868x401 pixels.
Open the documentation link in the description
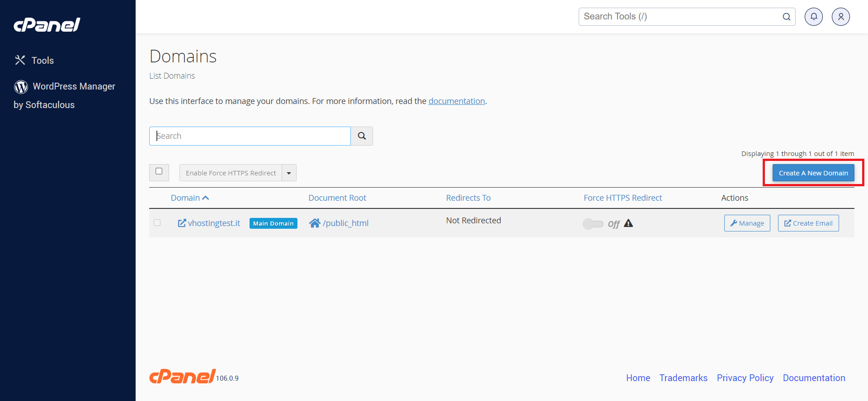coord(457,101)
